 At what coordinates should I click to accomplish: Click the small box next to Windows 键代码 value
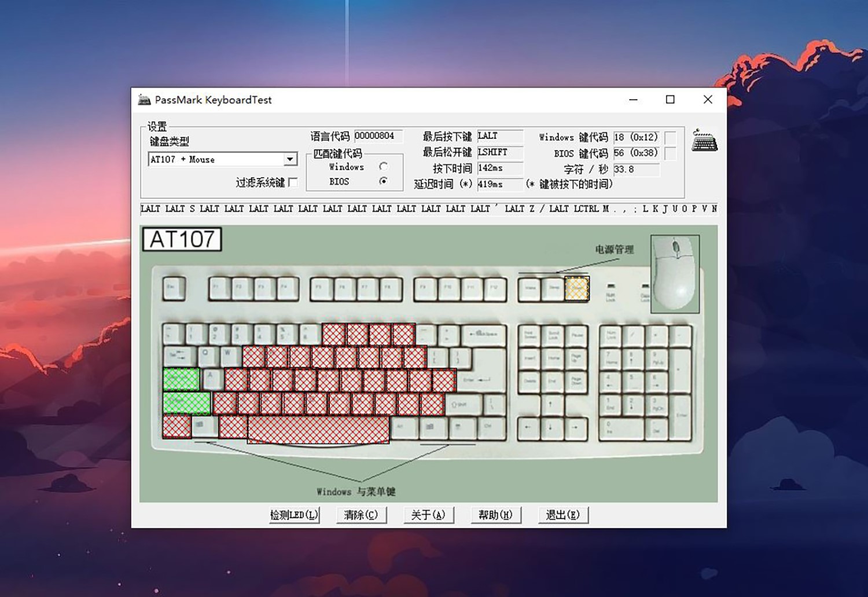(x=670, y=138)
